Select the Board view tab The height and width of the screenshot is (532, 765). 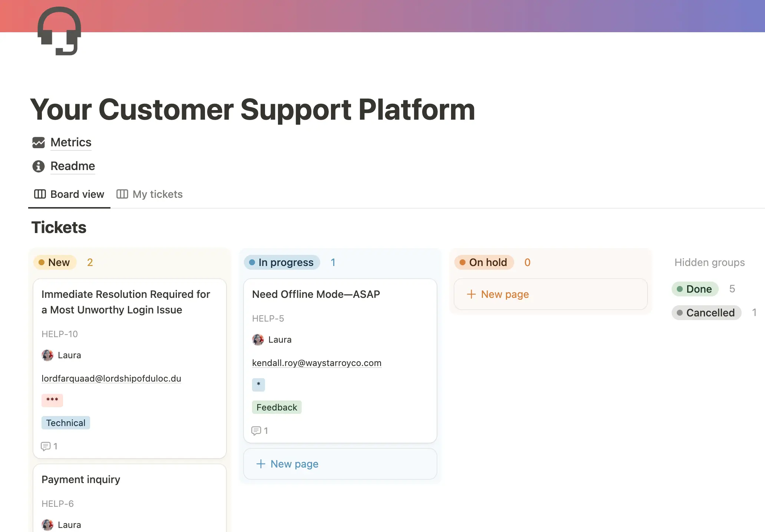point(77,194)
